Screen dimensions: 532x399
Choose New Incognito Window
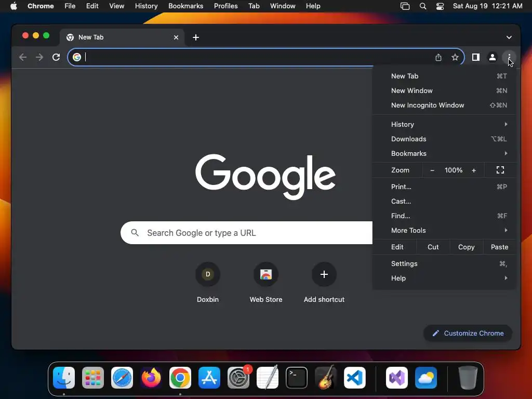click(x=445, y=105)
